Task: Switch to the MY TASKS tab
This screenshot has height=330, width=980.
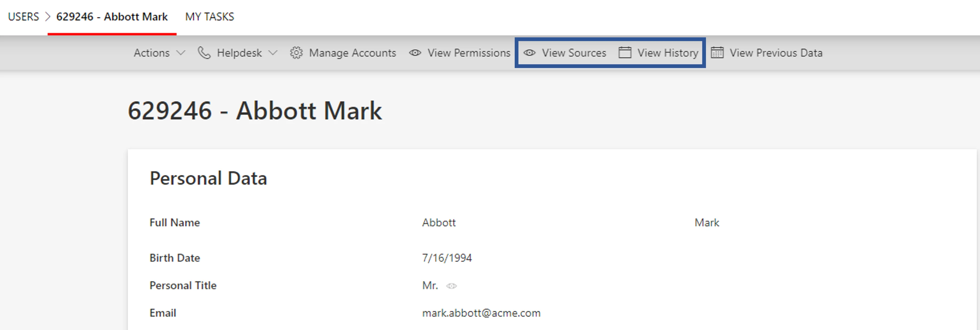Action: (210, 17)
